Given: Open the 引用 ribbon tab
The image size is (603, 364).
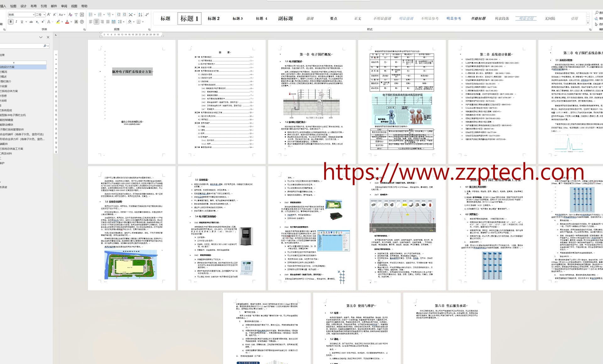Looking at the screenshot, I should pyautogui.click(x=44, y=6).
